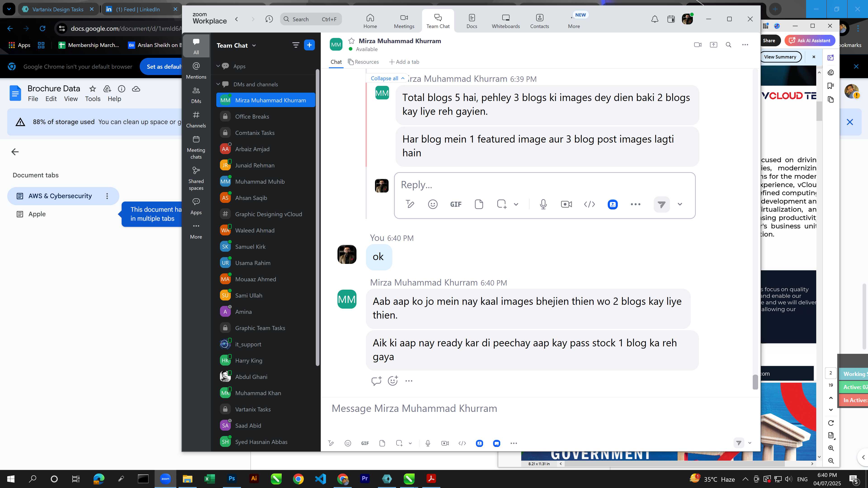Click the share screen icon in chat header
This screenshot has height=488, width=868.
(x=713, y=45)
